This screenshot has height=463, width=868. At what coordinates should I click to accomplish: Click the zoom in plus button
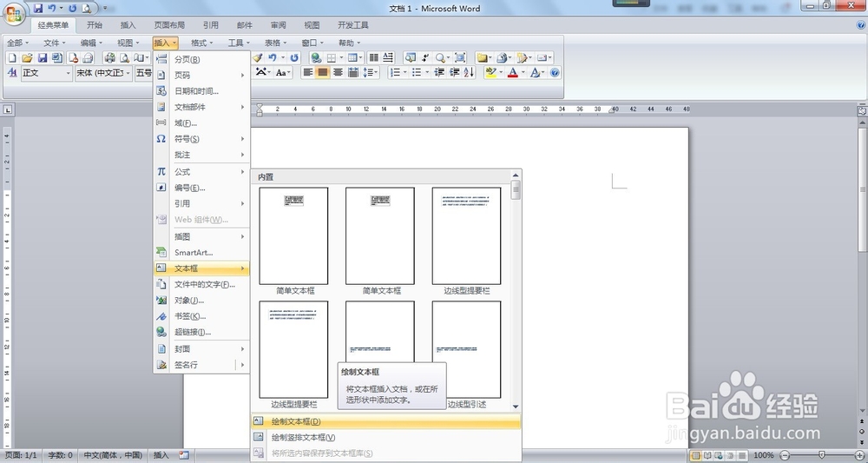pos(859,455)
